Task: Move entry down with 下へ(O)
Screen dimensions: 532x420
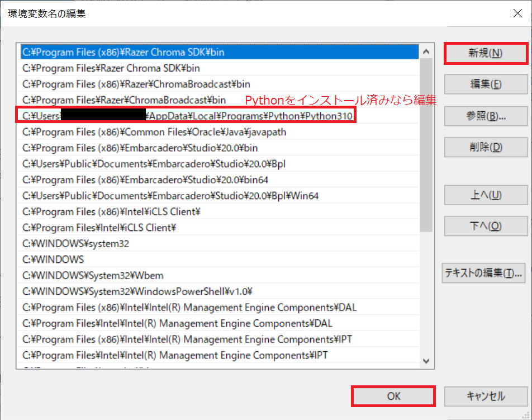Action: tap(486, 226)
